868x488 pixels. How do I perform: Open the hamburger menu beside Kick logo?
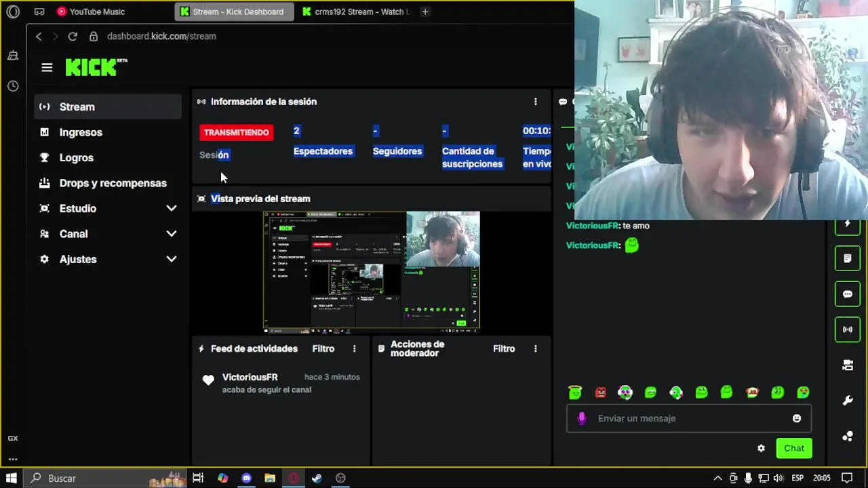47,67
